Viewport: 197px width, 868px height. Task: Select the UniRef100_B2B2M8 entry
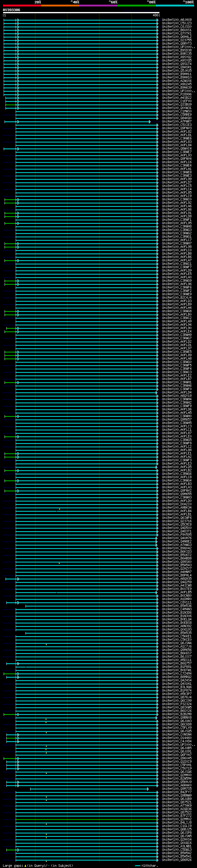point(177,714)
